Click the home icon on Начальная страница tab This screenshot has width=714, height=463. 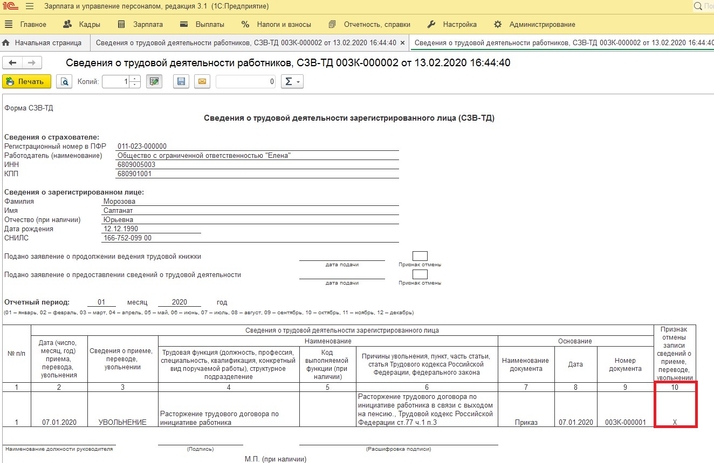[x=9, y=43]
